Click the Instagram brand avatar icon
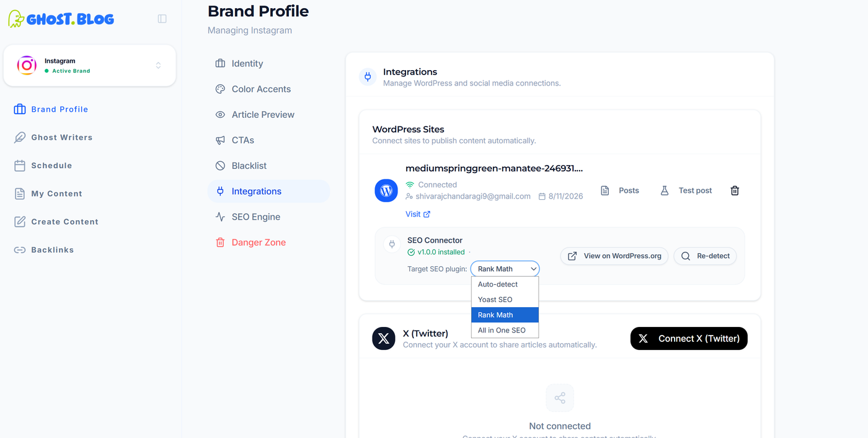 [27, 65]
